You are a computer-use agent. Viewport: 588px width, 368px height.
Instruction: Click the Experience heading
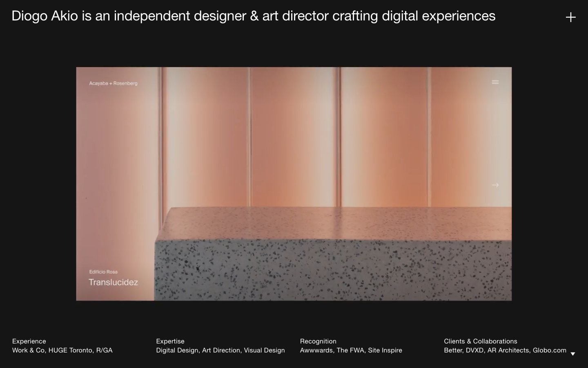click(29, 341)
